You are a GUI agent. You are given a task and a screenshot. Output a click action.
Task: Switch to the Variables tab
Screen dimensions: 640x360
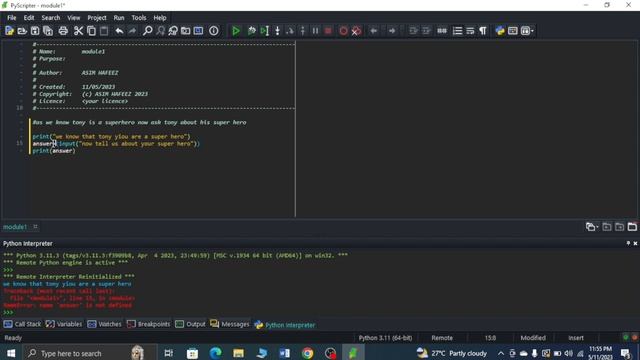pyautogui.click(x=64, y=324)
